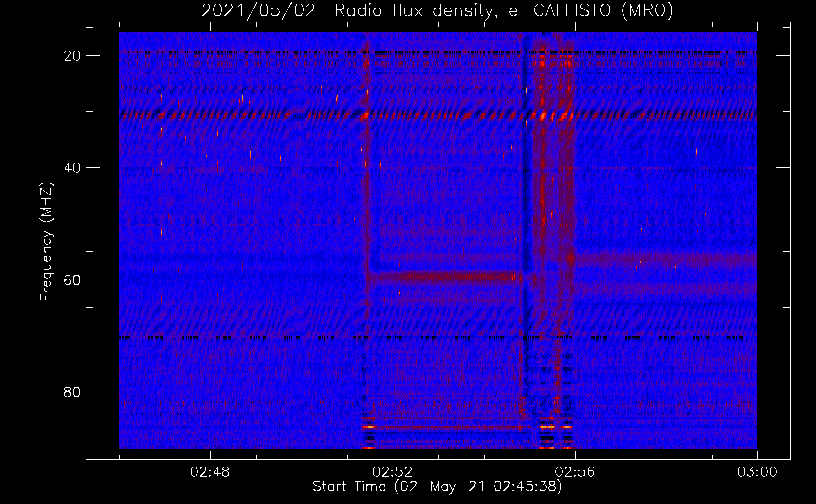This screenshot has height=504, width=816.
Task: Click the plot title "2021/05/02 Radio flux density, e-CALLISTO (MRO)"
Action: pyautogui.click(x=437, y=10)
